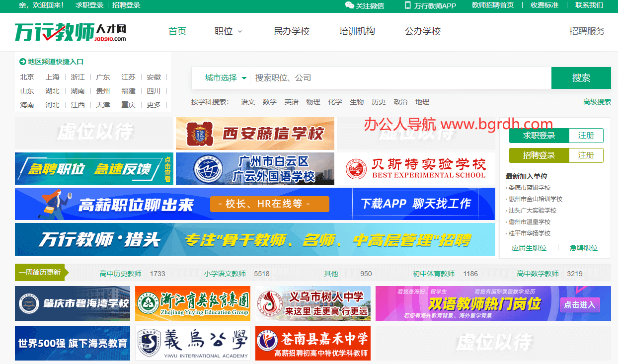
Task: Focus the 搜索职位、公司 search field
Action: [400, 78]
